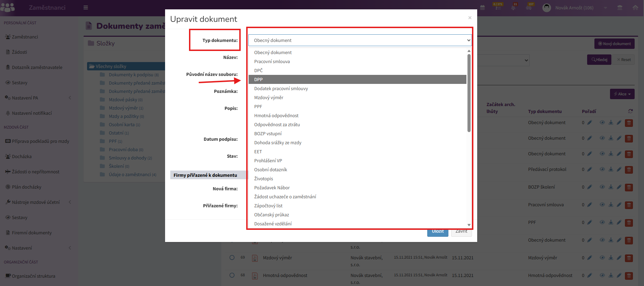Screen dimensions: 644x286
Task: Click the Nový dokument button
Action: (x=615, y=44)
